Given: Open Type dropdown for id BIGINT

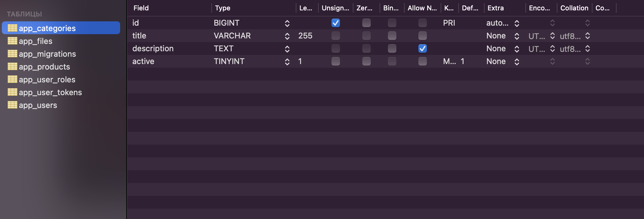Looking at the screenshot, I should (287, 23).
